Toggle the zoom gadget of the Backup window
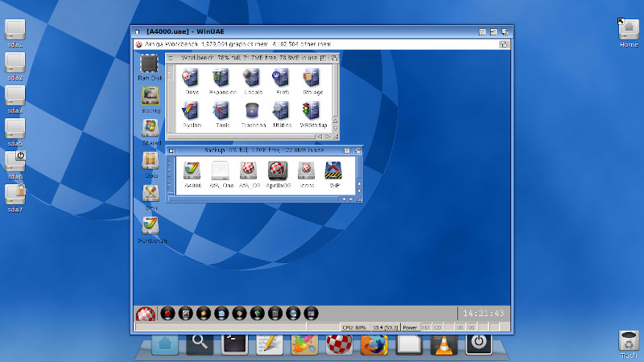The image size is (644, 362). click(346, 150)
